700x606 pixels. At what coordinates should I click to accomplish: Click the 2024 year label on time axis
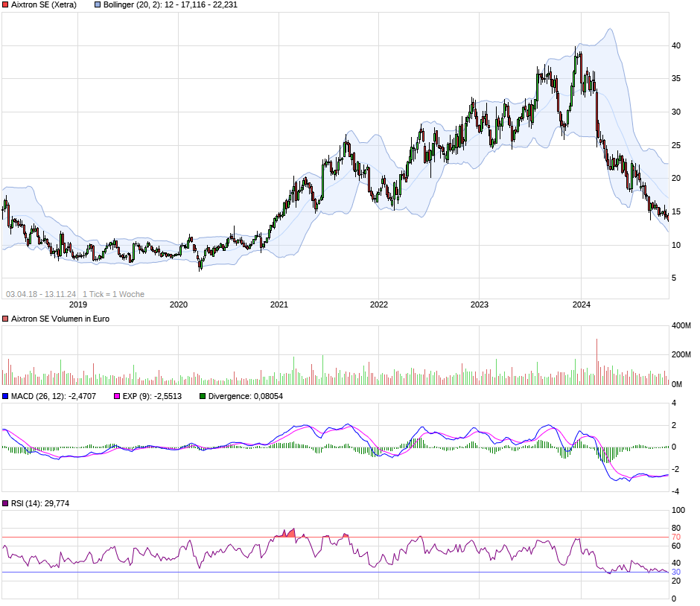pyautogui.click(x=582, y=304)
